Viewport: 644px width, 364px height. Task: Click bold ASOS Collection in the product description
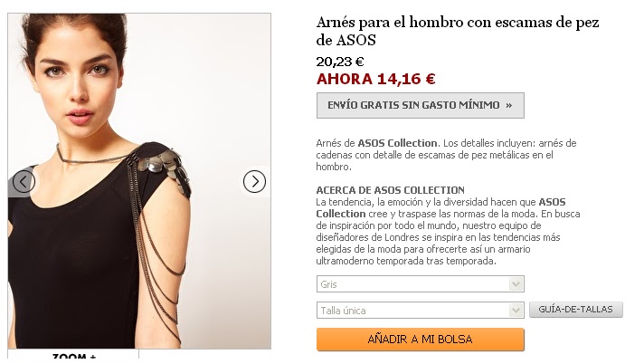point(397,143)
